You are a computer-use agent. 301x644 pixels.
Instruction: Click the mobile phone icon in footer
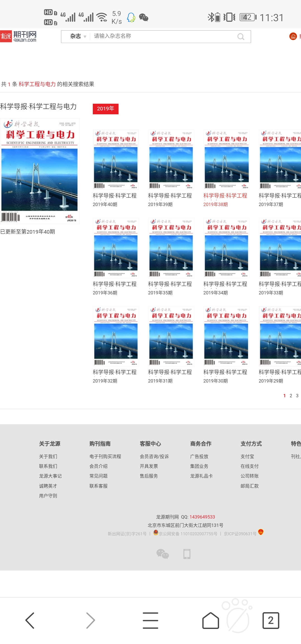point(187,554)
